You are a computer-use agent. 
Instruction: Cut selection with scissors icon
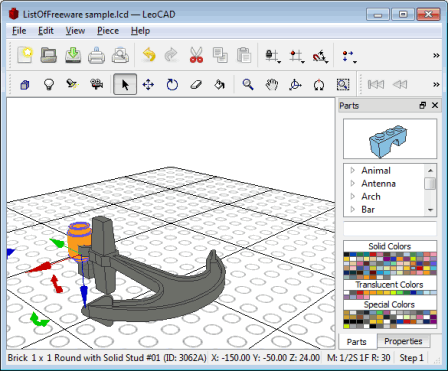tap(196, 55)
